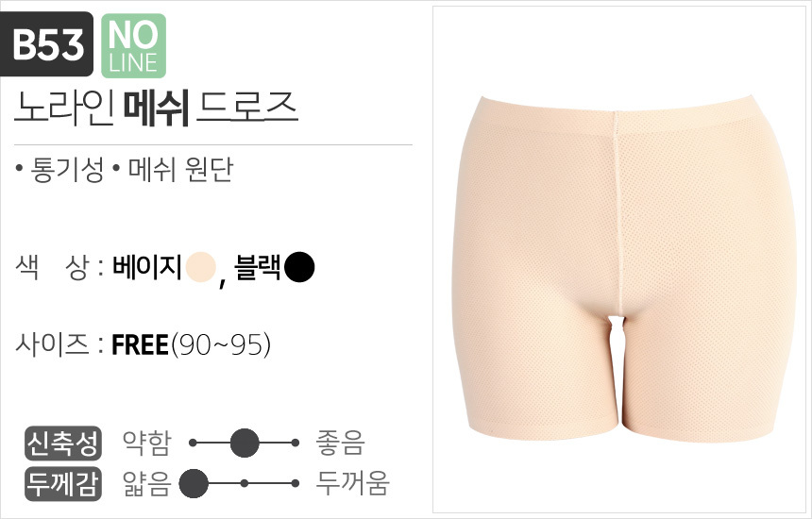This screenshot has height=519, width=812.
Task: Click the 블랙 color name text
Action: click(258, 267)
